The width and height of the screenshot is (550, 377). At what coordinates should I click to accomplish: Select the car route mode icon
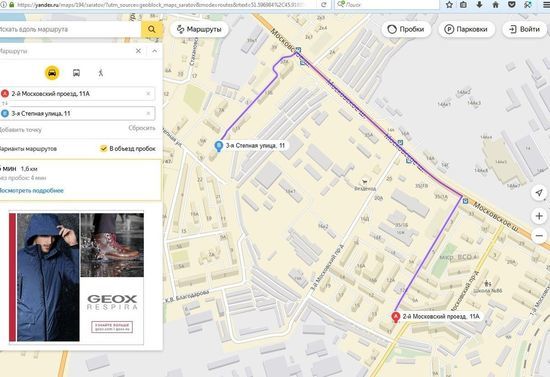pos(52,73)
